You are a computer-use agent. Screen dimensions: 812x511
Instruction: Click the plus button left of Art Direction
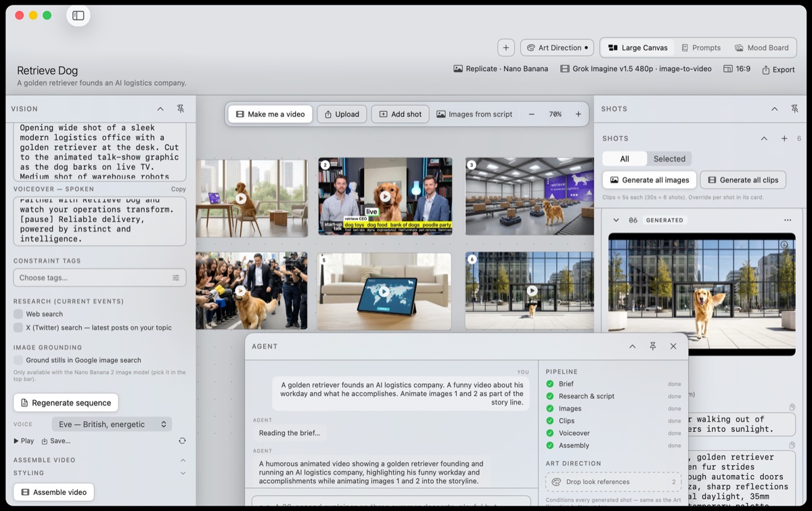click(x=506, y=47)
